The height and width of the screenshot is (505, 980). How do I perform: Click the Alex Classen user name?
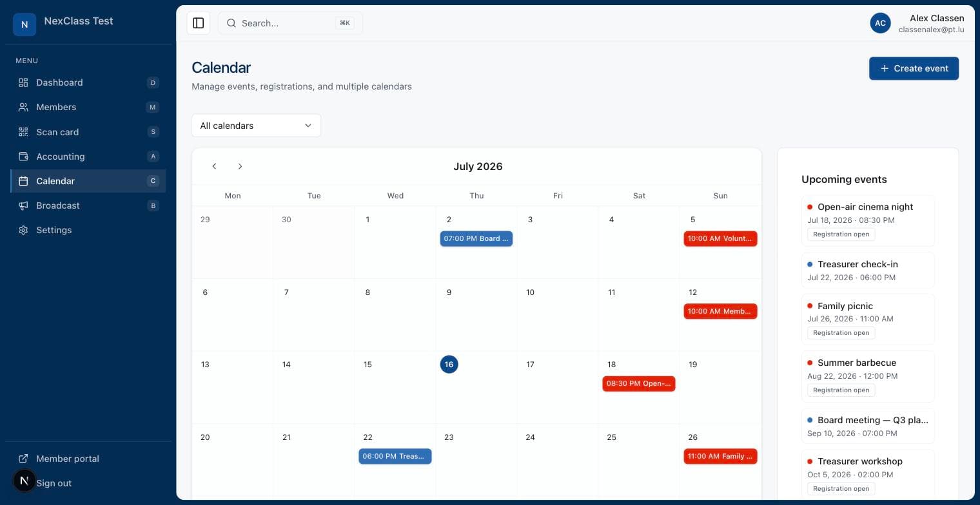tap(937, 18)
